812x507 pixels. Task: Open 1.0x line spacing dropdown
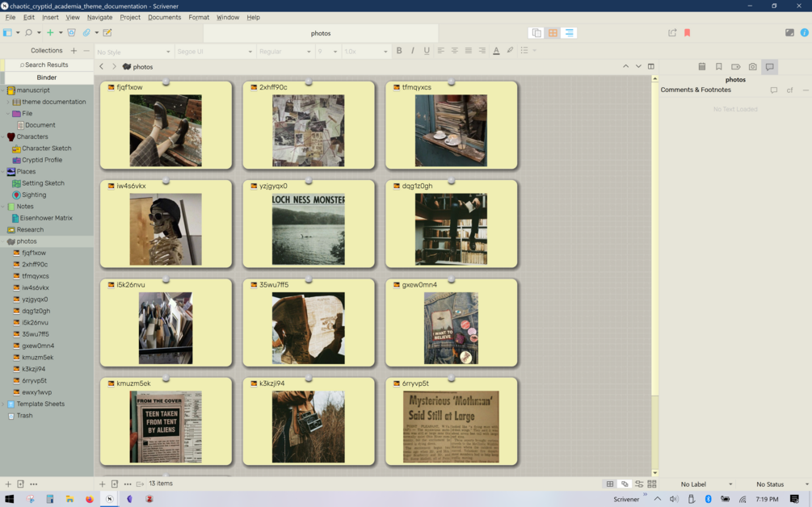[366, 52]
